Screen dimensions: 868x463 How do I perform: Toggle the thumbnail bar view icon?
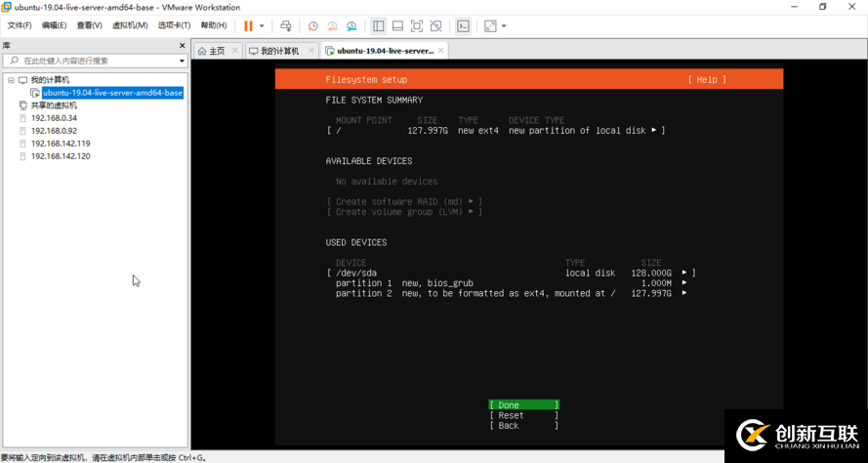click(397, 26)
